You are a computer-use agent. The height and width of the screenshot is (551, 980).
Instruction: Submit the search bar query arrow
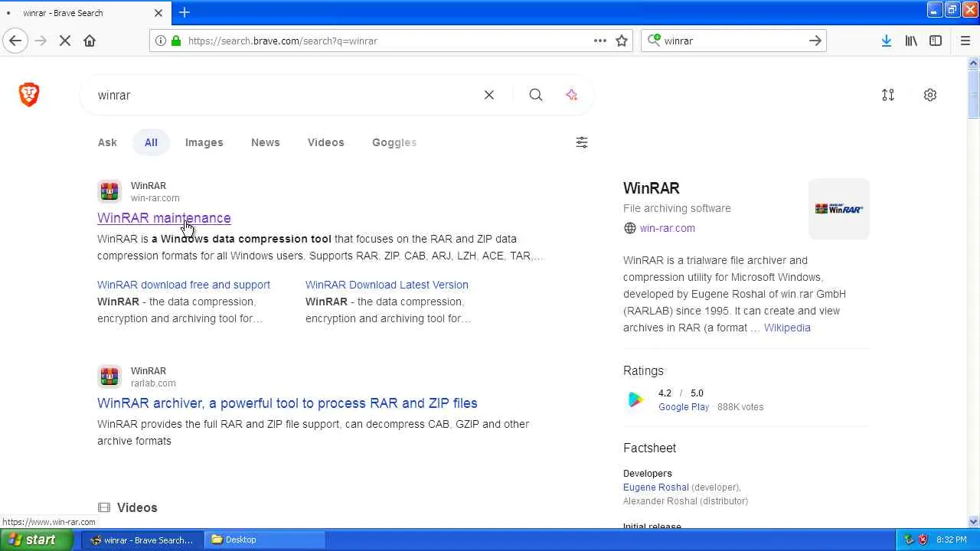coord(815,41)
